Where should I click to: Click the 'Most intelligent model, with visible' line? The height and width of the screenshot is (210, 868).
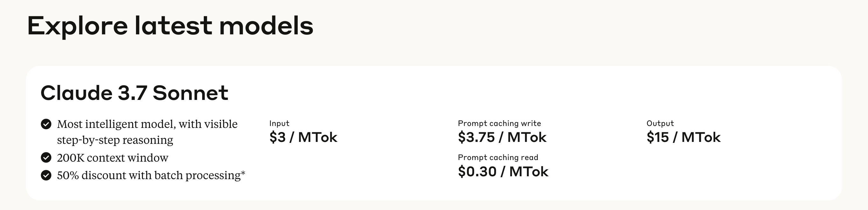click(147, 124)
